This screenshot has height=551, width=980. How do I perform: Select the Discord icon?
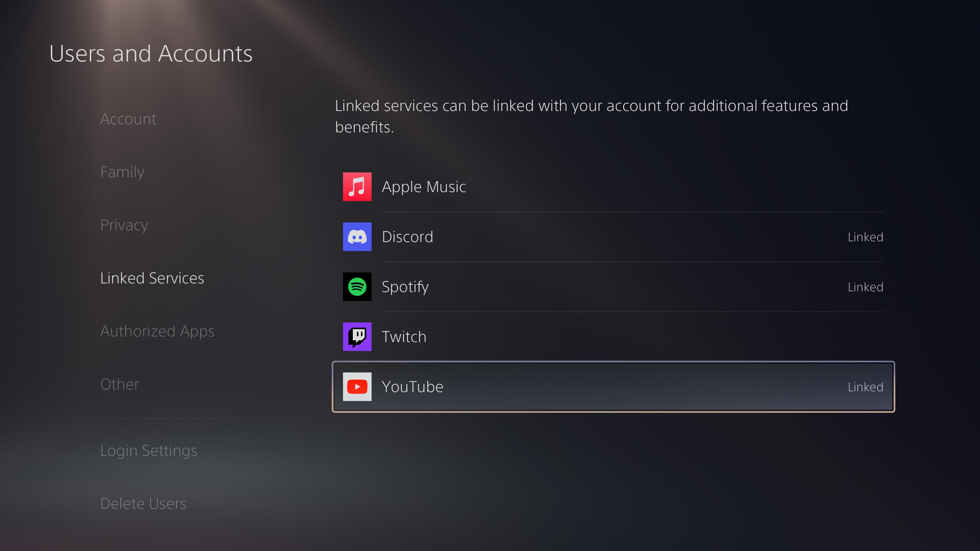pyautogui.click(x=357, y=236)
